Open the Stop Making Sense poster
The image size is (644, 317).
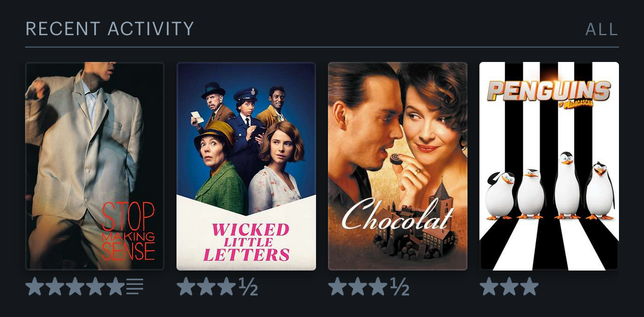pos(94,166)
